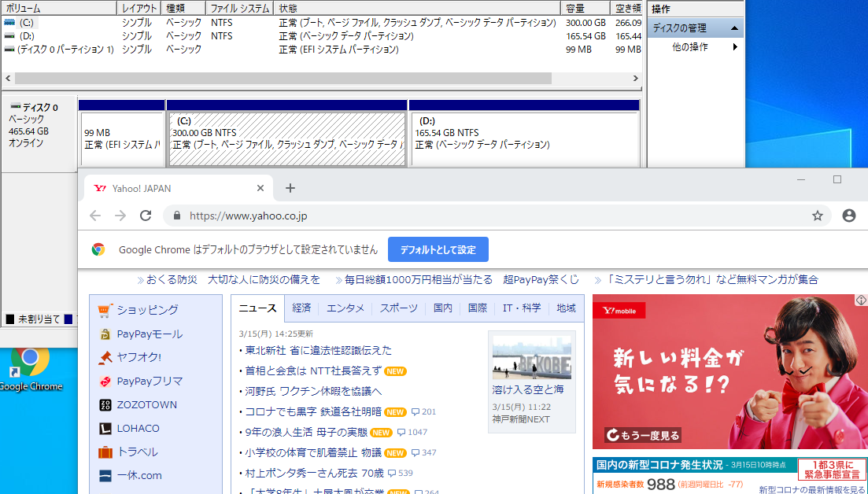Switch to the 国内 news tab

tap(443, 308)
